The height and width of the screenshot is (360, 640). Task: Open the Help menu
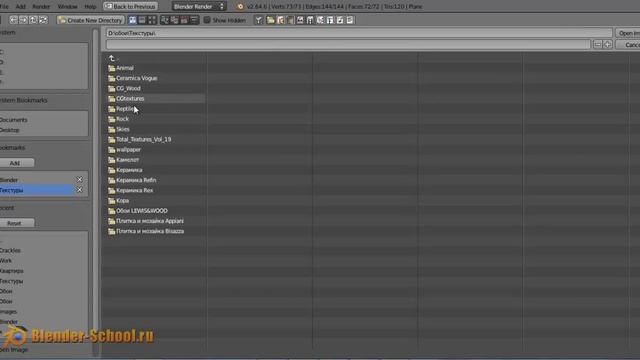[x=90, y=7]
